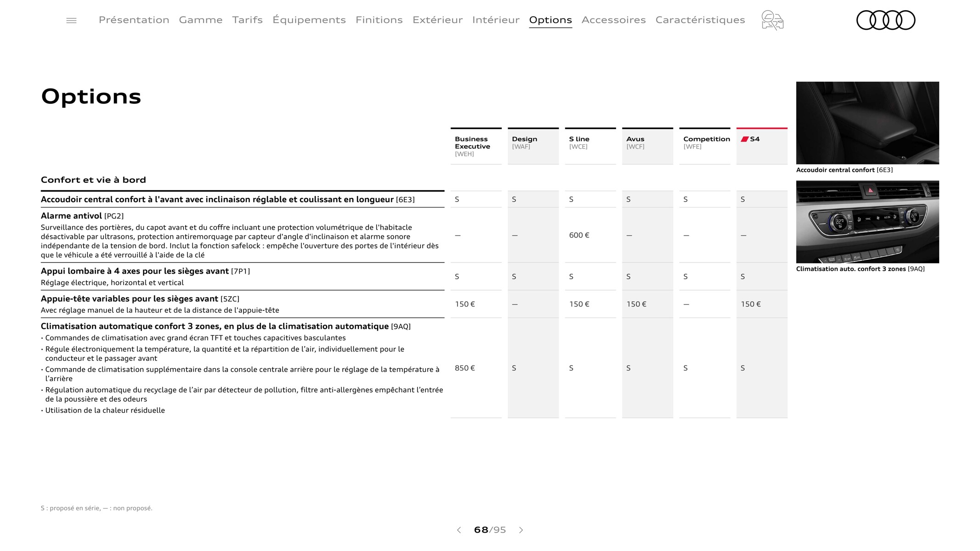Click the 'Alarme antivol [PG2]' row title
This screenshot has height=551, width=980.
[x=82, y=216]
